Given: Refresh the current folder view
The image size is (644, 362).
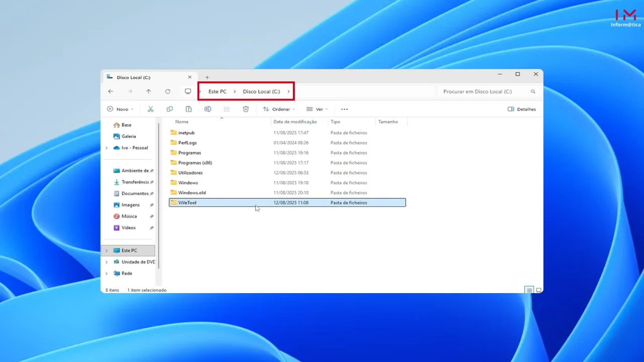Looking at the screenshot, I should [168, 92].
